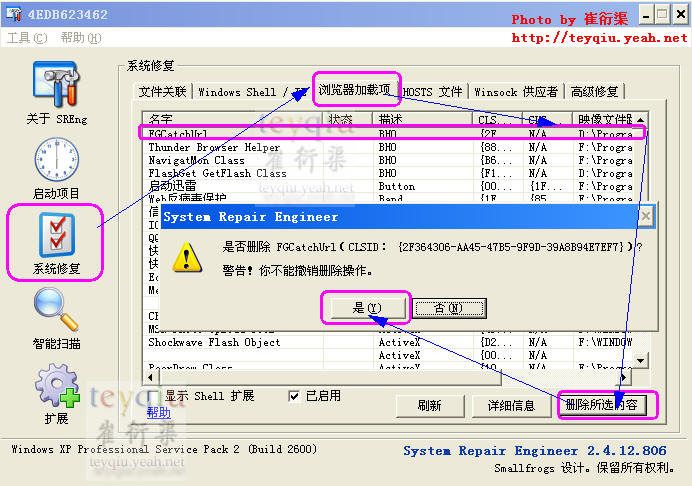Open the 帮助 menu in menu bar

coord(80,38)
